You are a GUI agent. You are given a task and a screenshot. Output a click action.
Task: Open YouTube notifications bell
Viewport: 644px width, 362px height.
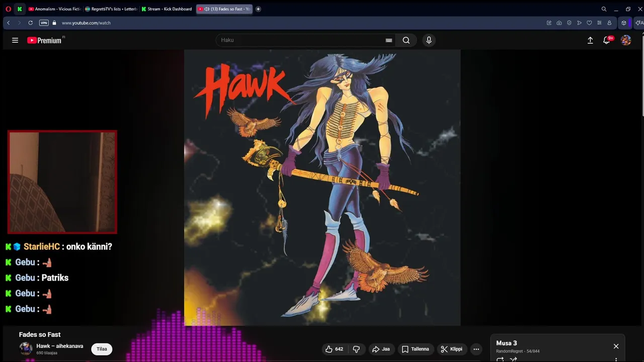(607, 40)
